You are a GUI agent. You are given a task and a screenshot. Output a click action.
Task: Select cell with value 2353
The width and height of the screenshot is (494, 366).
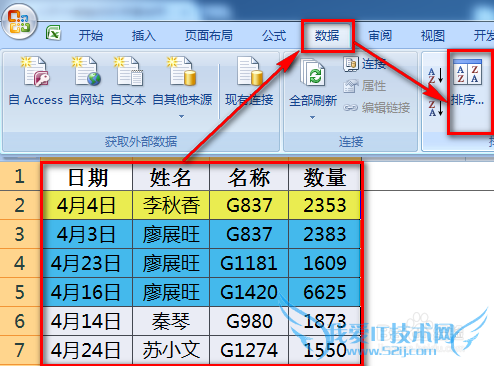[x=325, y=205]
